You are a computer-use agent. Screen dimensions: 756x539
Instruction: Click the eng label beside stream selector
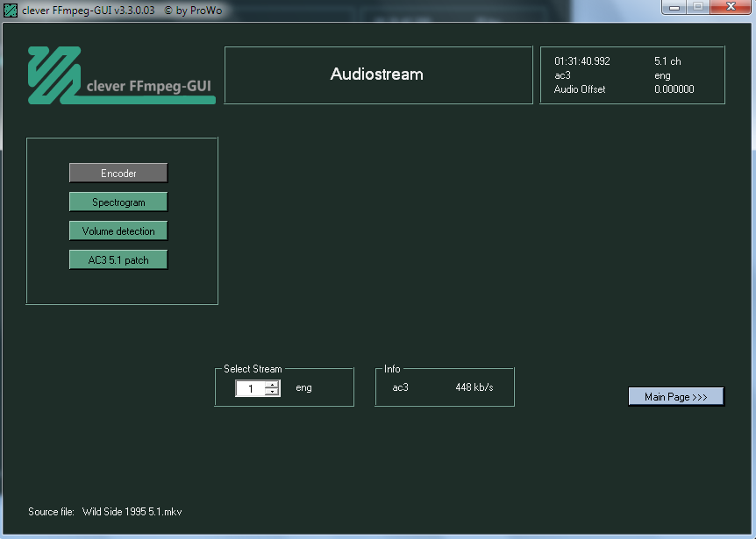303,387
